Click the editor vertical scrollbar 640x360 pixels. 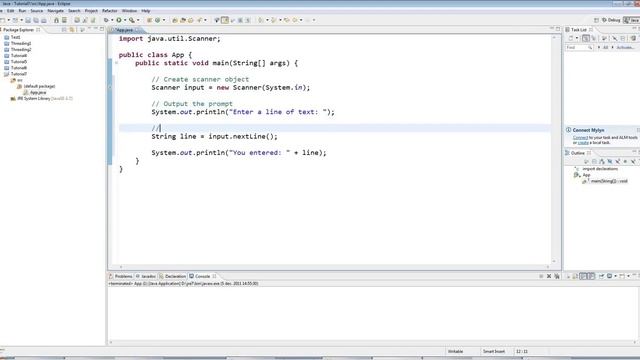(554, 149)
